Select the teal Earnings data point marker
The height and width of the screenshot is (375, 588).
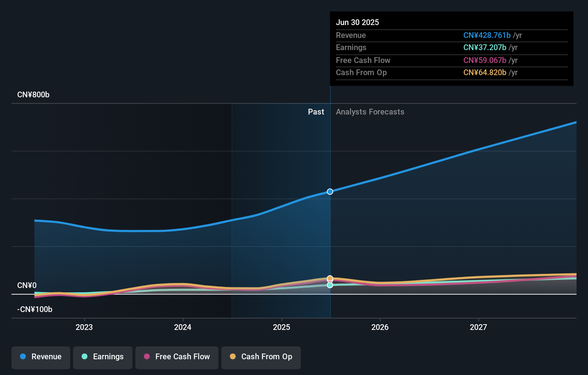coord(330,285)
